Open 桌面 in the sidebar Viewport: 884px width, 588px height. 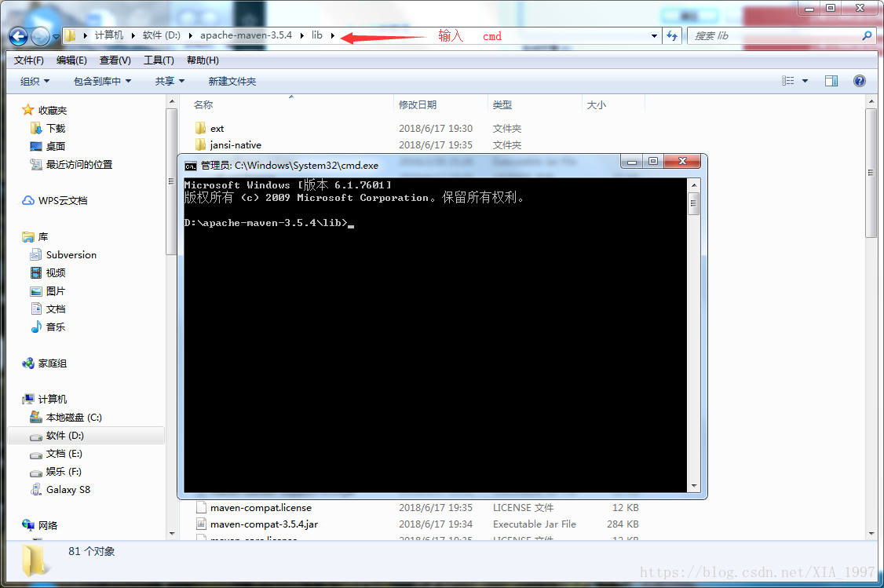click(55, 147)
